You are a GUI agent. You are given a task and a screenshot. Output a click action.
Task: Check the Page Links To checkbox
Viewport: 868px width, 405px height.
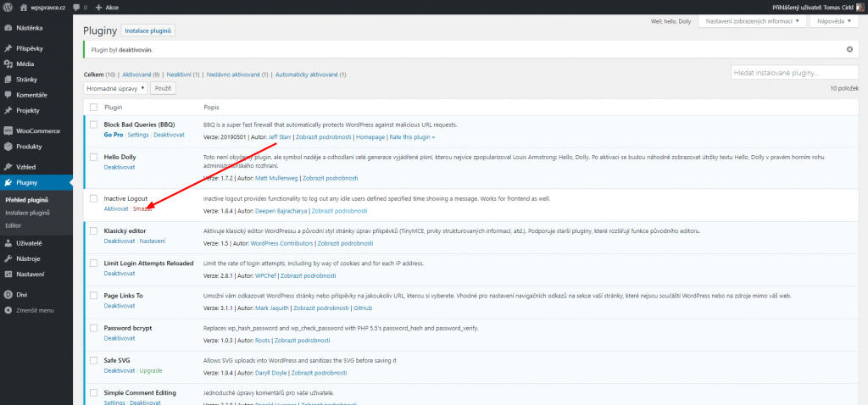93,296
